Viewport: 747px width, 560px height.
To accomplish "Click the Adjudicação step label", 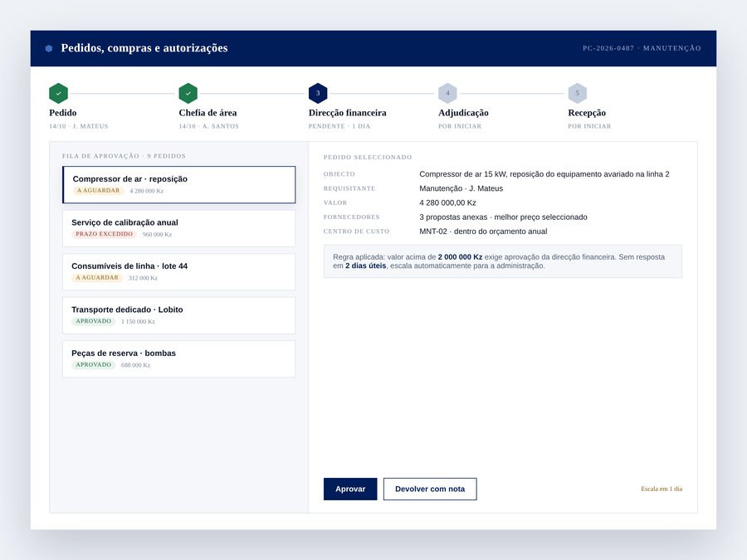I will 463,113.
